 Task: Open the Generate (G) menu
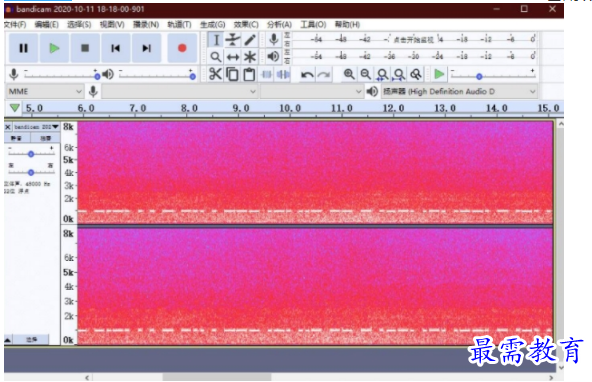click(x=213, y=25)
